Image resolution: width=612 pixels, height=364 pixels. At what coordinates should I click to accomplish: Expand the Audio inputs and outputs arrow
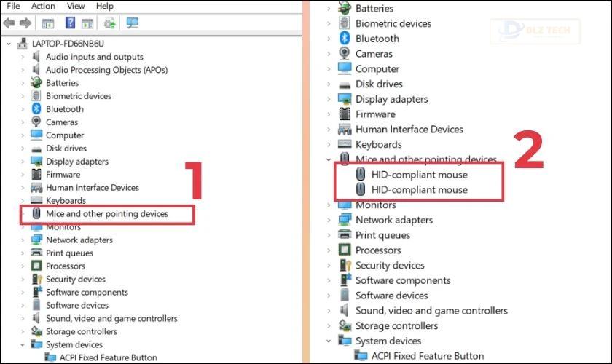pos(23,57)
